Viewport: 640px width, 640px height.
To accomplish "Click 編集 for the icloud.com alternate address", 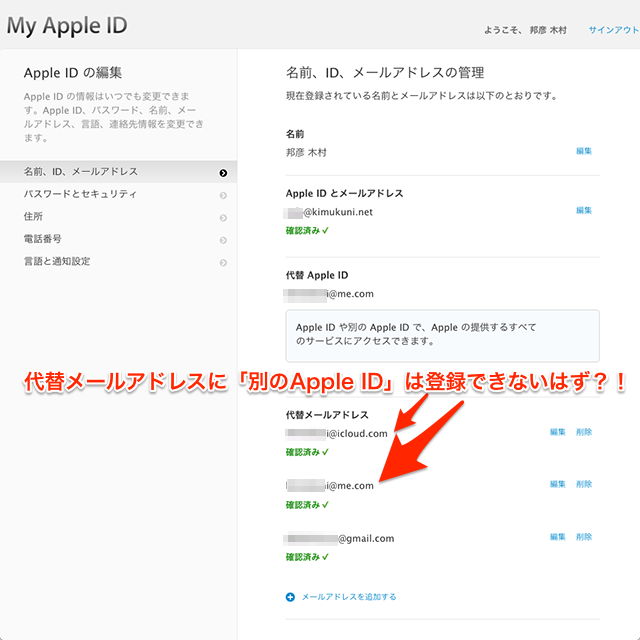I will (558, 432).
